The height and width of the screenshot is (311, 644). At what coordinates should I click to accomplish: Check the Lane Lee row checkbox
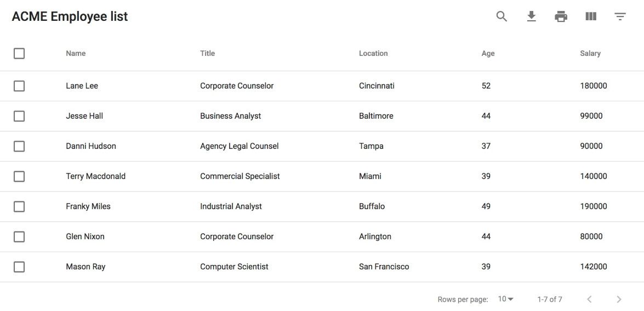coord(19,86)
